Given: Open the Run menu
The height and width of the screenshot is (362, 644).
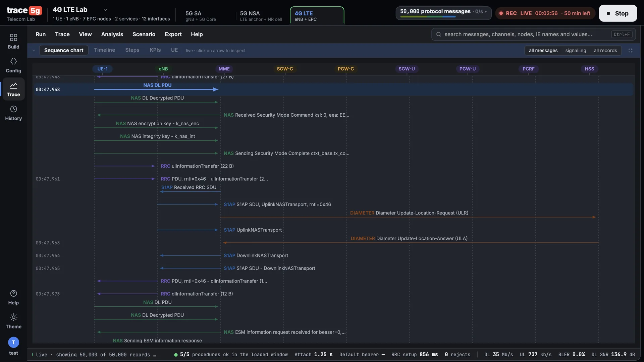Looking at the screenshot, I should [x=41, y=34].
